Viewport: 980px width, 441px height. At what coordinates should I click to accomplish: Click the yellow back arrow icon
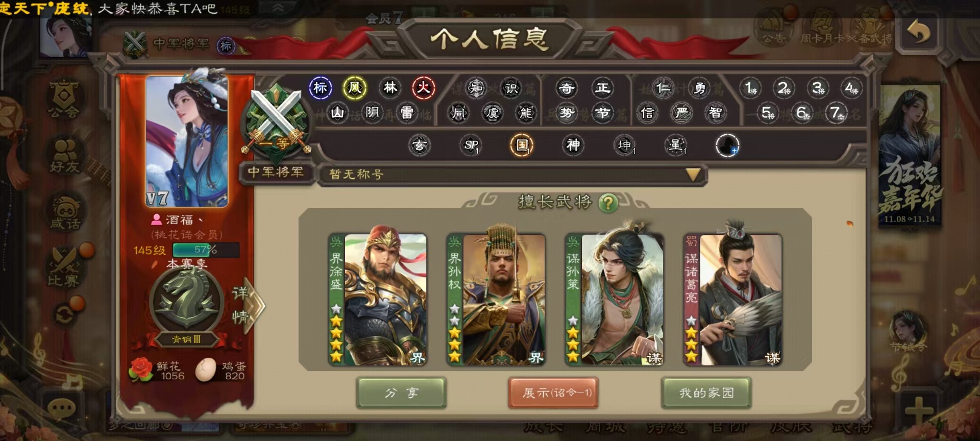click(x=918, y=33)
